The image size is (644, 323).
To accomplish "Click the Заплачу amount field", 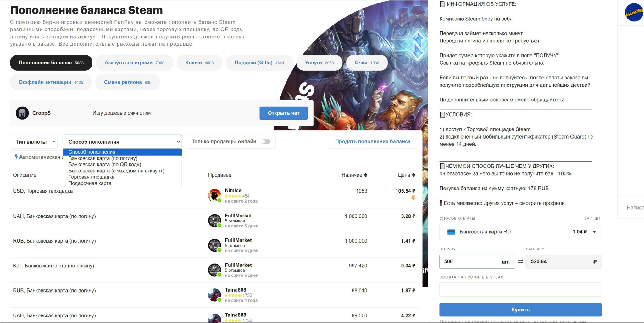I will [x=564, y=261].
